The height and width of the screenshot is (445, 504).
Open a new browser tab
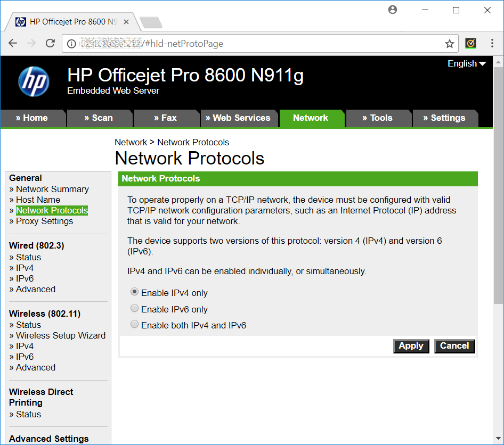pyautogui.click(x=151, y=22)
